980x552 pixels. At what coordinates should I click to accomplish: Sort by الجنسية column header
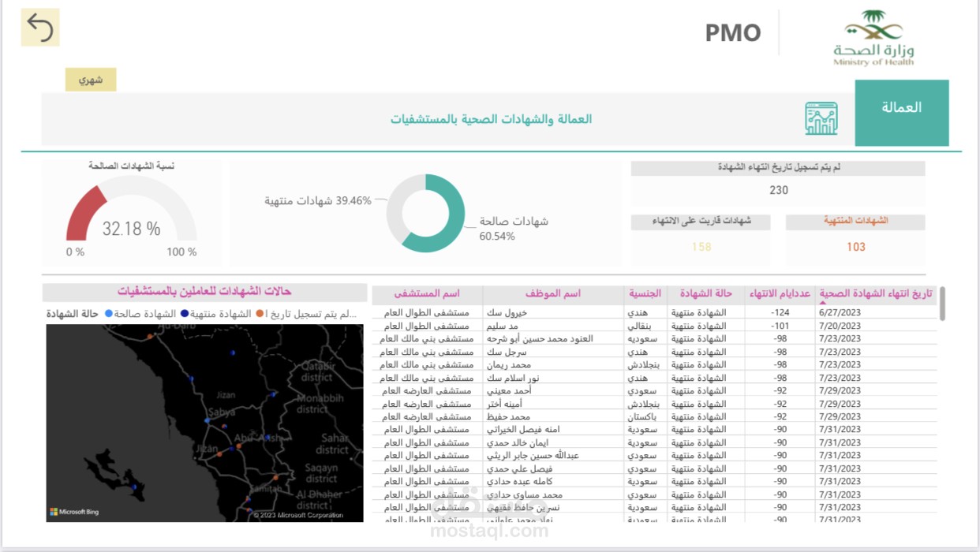click(x=645, y=293)
